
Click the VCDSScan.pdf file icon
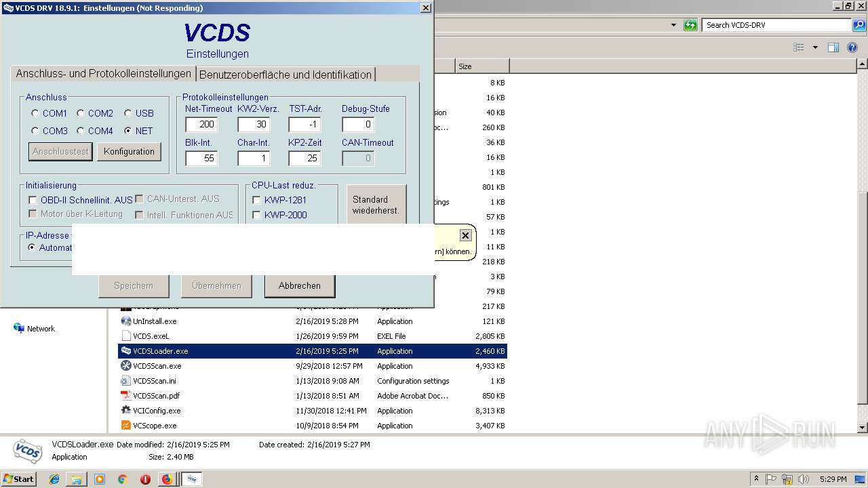coord(126,396)
